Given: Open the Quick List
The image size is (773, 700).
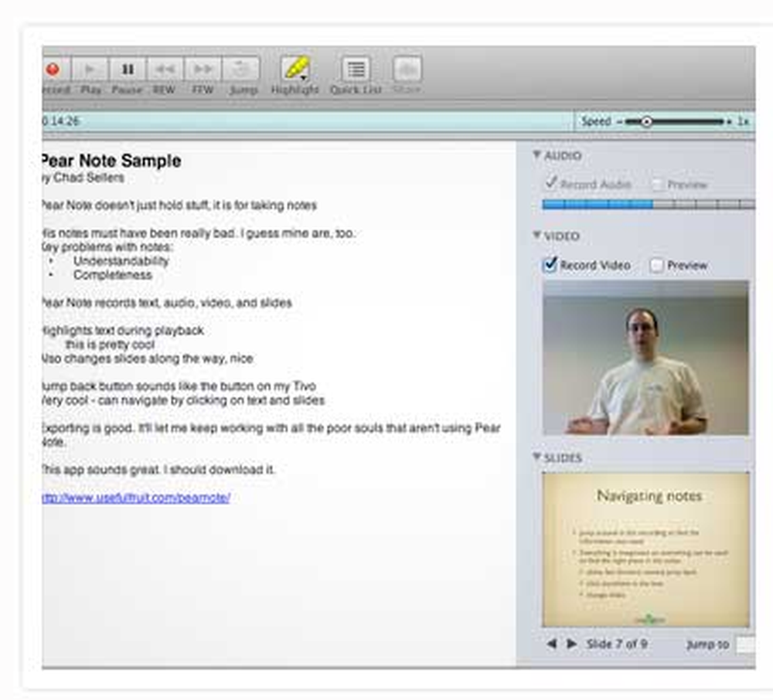Looking at the screenshot, I should tap(356, 69).
